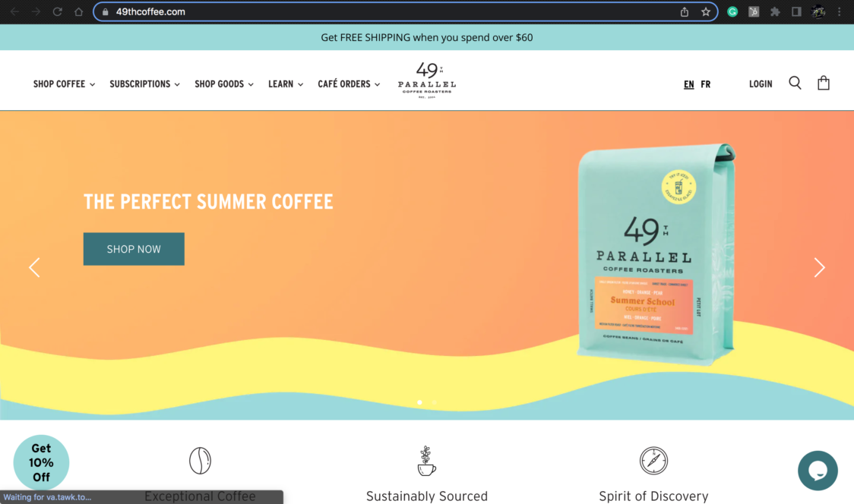Open the Learn menu
Viewport: 854px width, 504px height.
tap(286, 83)
